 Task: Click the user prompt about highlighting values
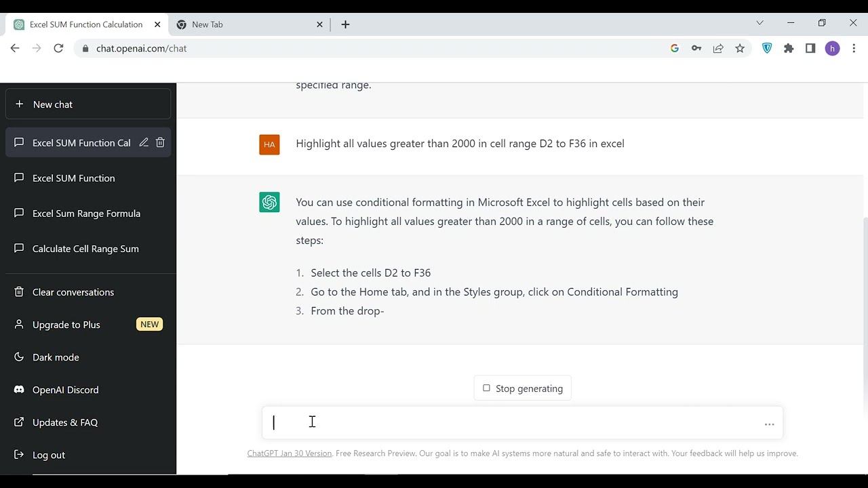(460, 144)
